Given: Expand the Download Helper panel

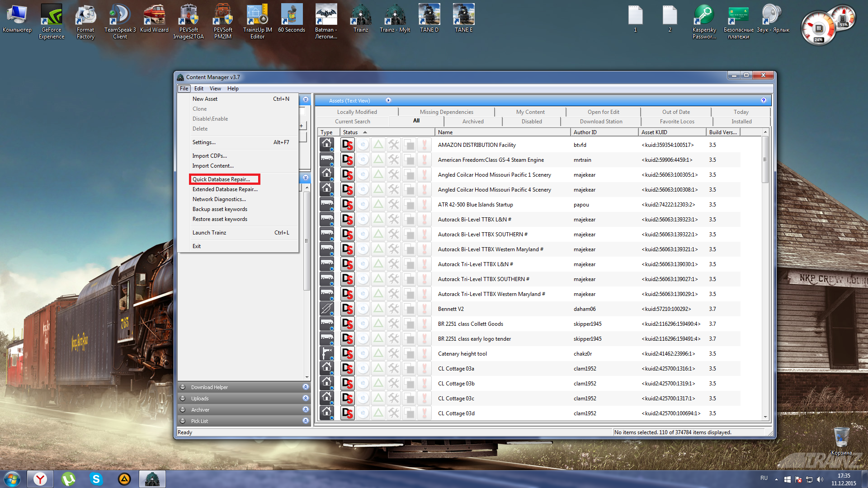Looking at the screenshot, I should click(306, 387).
